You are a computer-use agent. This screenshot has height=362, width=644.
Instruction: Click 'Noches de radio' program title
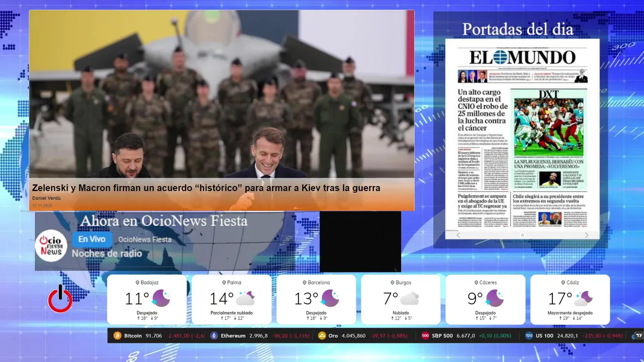107,253
